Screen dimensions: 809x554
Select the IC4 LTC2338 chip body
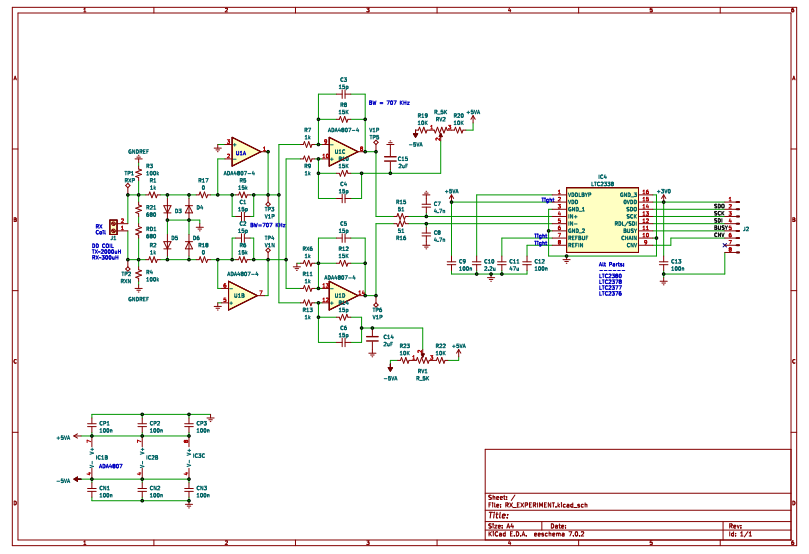coord(602,220)
